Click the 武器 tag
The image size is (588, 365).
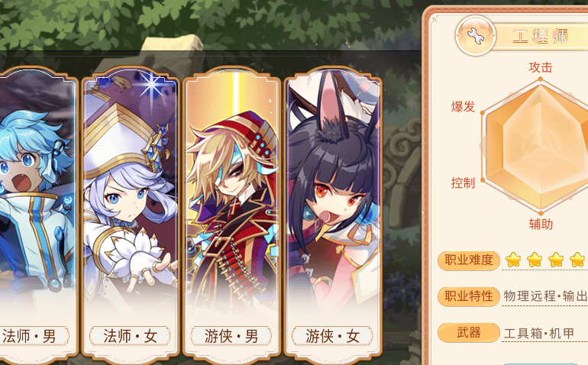[x=469, y=332]
